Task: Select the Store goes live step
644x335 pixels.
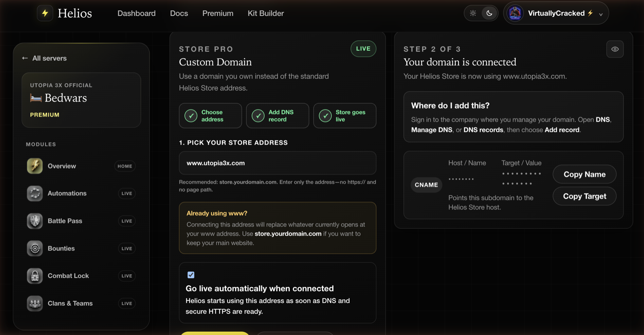Action: click(x=345, y=116)
